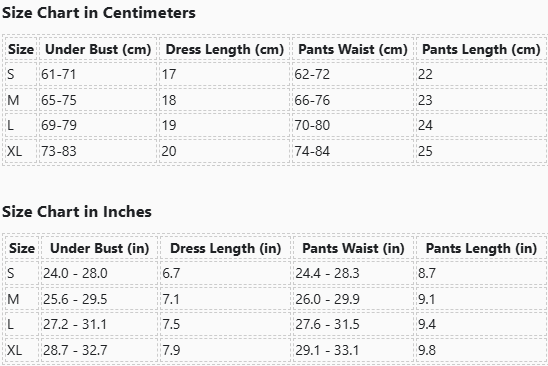Click the 7.5 dress length cell
Viewport: 548px width, 366px height.
(x=225, y=325)
